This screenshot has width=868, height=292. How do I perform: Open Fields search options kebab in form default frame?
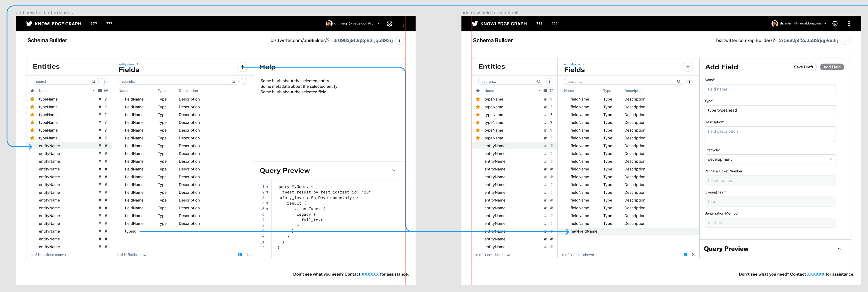(x=690, y=82)
